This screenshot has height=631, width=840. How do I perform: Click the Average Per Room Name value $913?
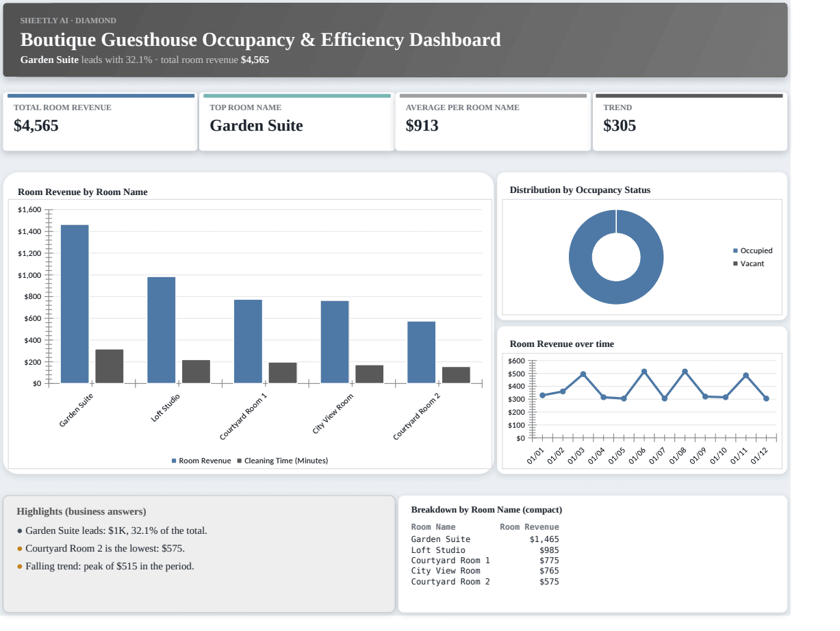[x=422, y=125]
